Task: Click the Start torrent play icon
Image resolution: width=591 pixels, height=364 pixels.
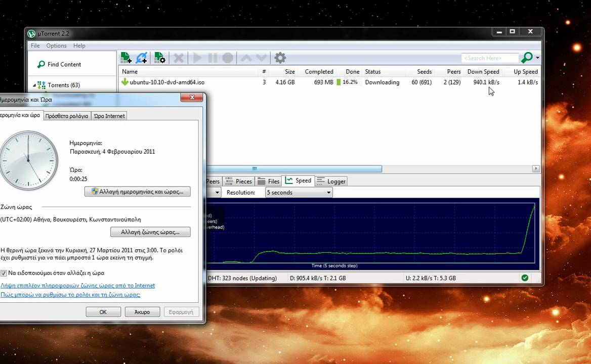Action: pos(197,58)
